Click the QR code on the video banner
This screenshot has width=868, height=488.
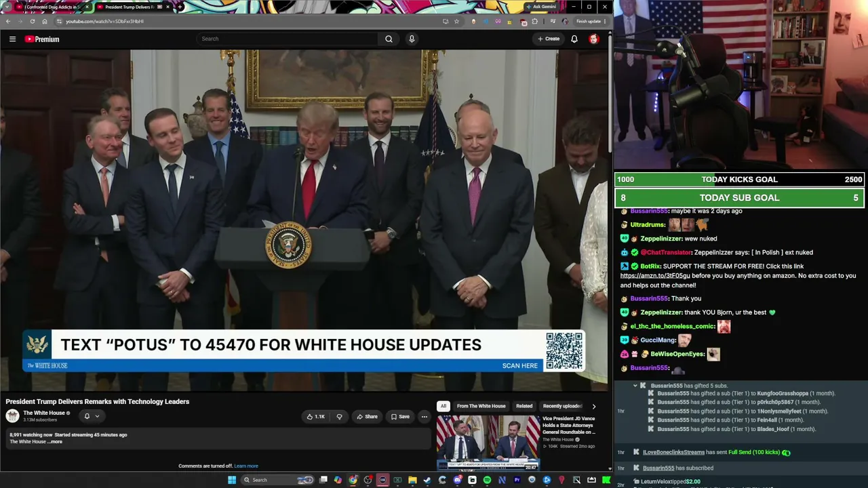564,351
